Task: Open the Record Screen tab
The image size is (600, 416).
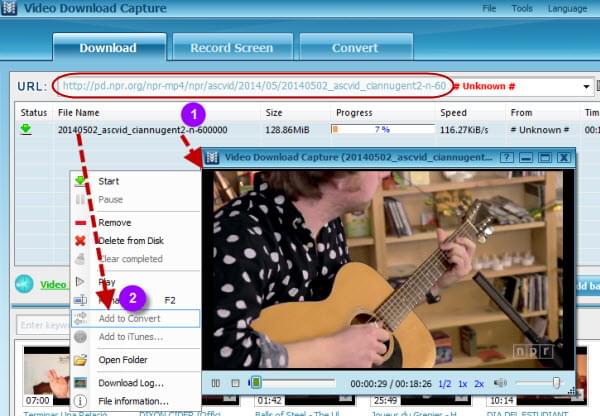Action: [232, 47]
